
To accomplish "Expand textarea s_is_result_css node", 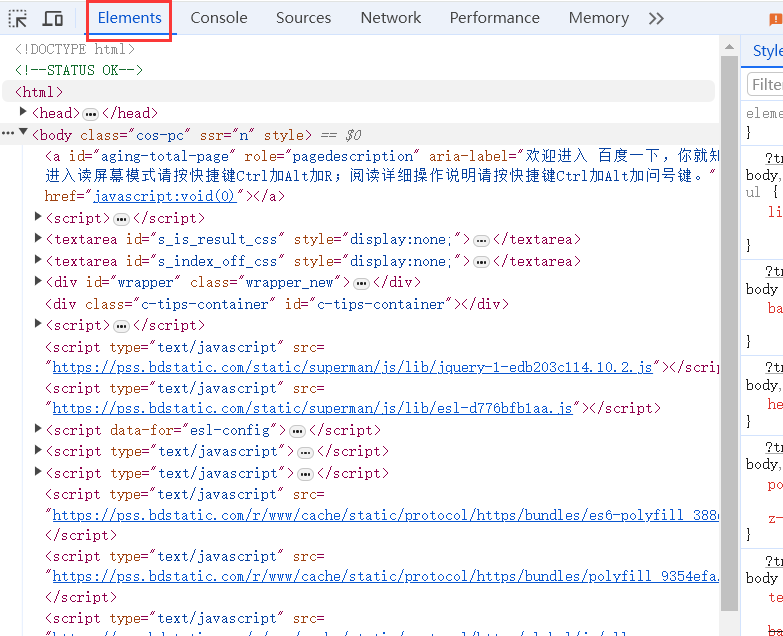I will point(37,238).
